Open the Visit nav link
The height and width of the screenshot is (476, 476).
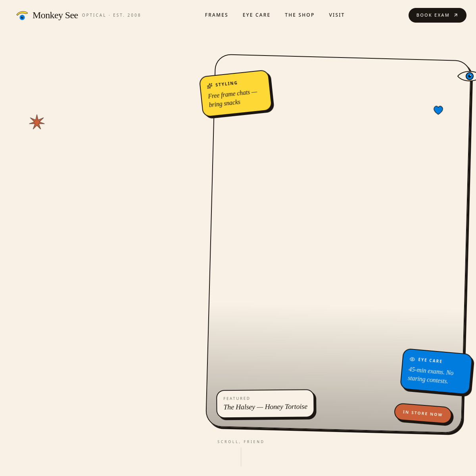[337, 15]
